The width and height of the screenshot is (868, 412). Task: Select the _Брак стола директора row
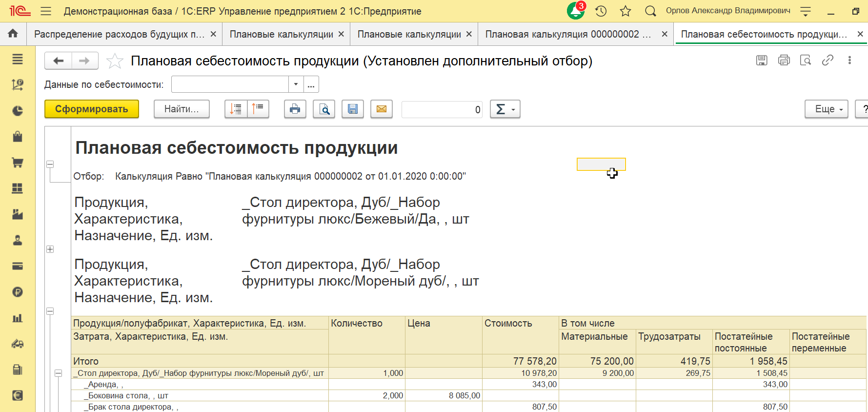200,407
